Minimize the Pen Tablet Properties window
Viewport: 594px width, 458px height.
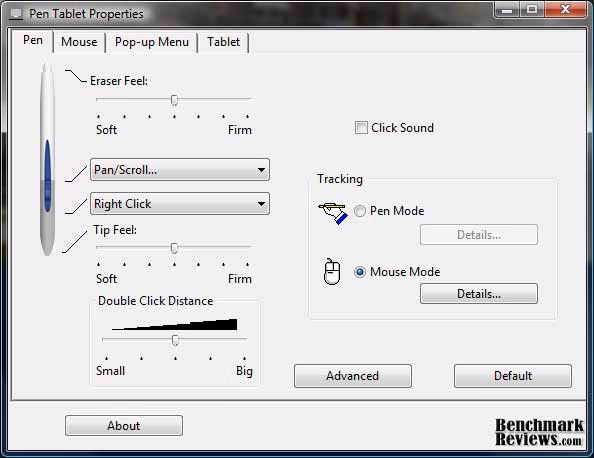coord(507,9)
